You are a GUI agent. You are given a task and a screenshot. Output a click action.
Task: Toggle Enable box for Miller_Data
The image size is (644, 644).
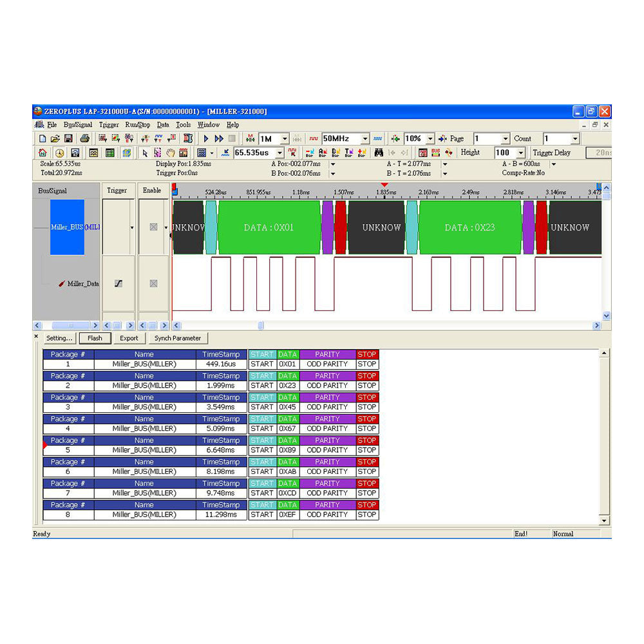coord(153,283)
